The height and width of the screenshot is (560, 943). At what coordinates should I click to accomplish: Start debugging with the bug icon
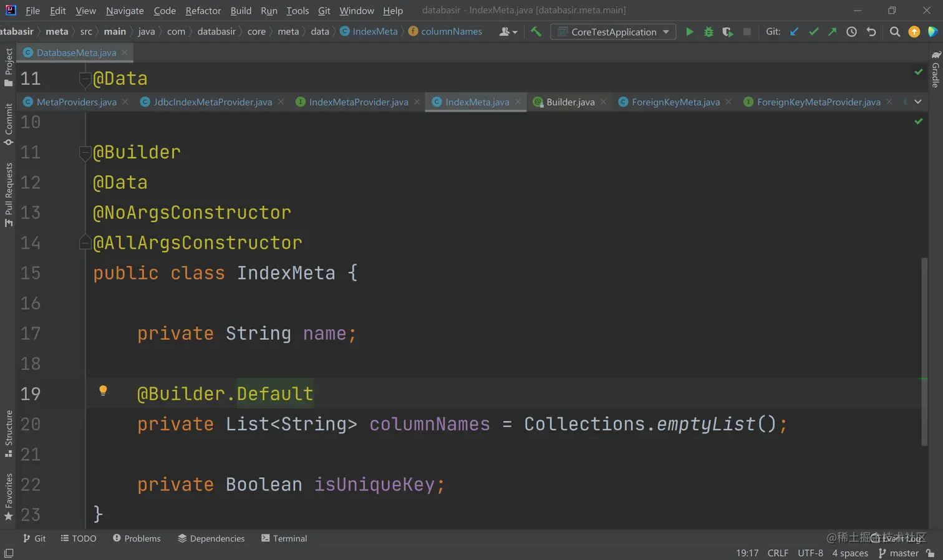[708, 32]
